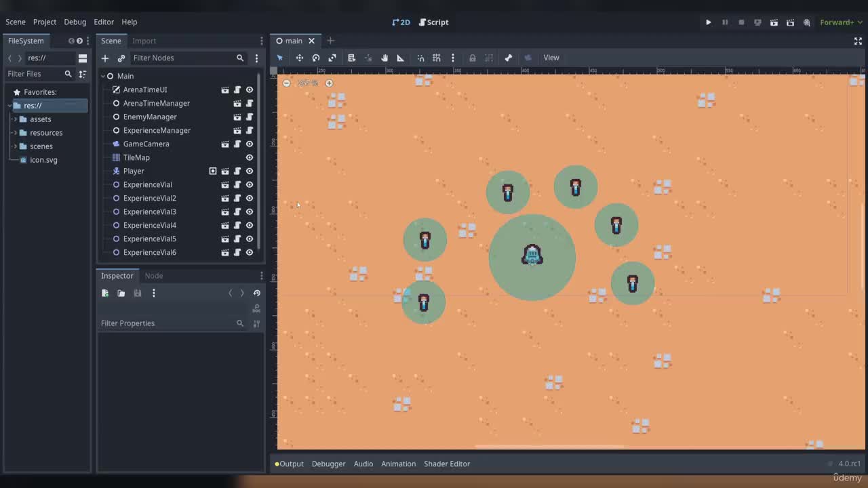Add a new scene tab

(330, 41)
